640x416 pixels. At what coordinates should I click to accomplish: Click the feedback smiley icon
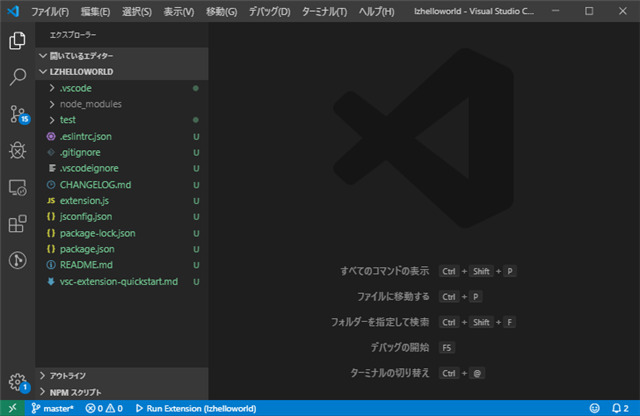pos(595,408)
